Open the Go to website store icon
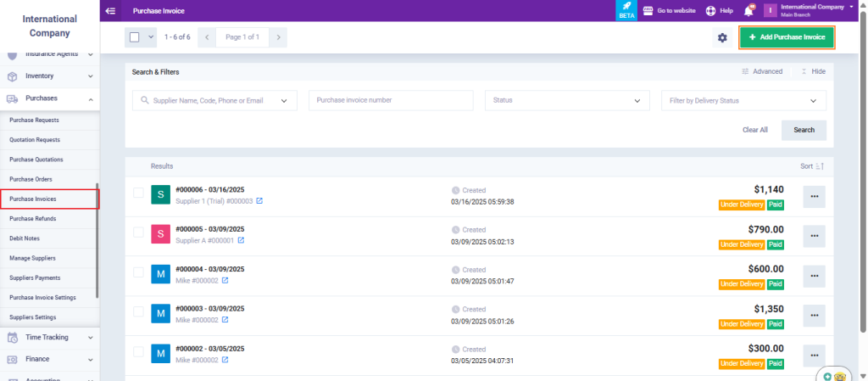 pos(648,10)
